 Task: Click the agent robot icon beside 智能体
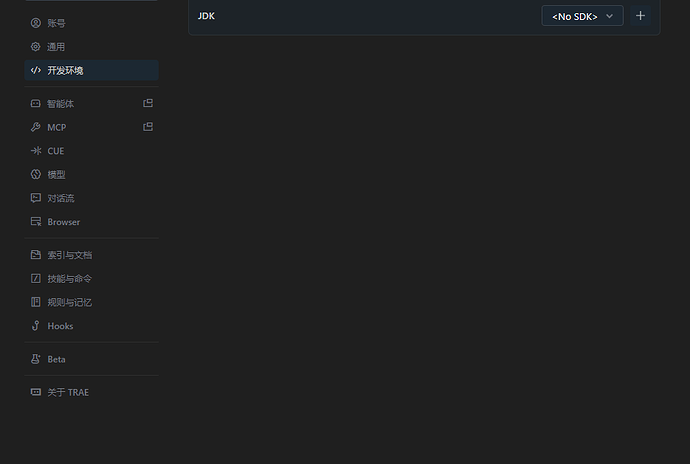pyautogui.click(x=36, y=103)
